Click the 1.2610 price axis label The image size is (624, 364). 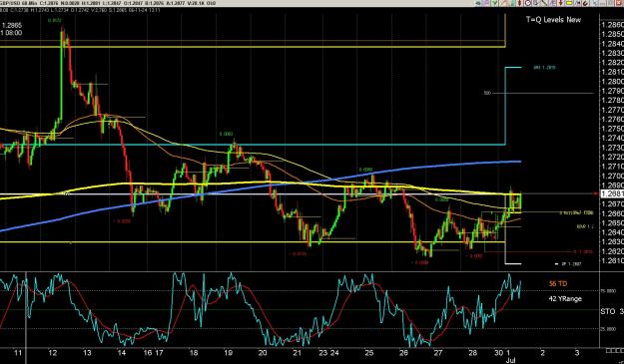point(613,260)
